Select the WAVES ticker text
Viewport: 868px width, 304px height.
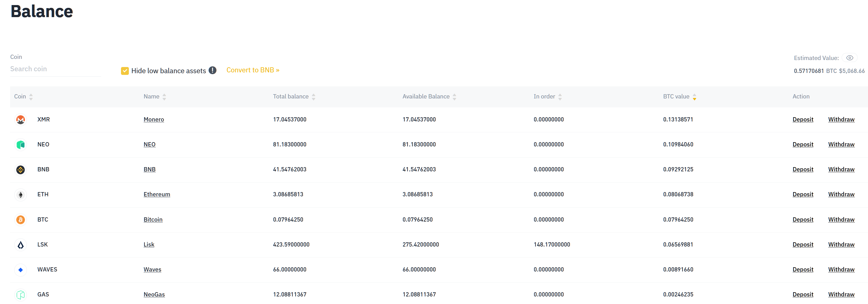(x=47, y=269)
